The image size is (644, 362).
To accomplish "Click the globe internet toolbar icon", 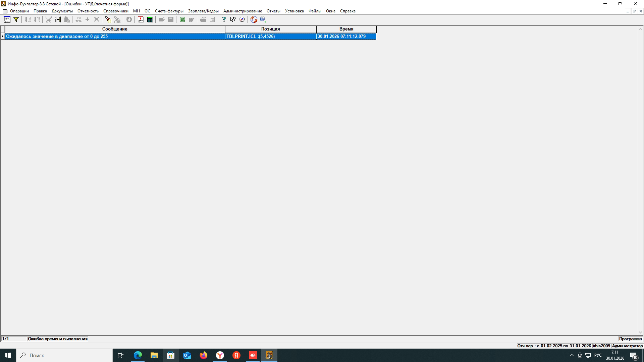I will (x=263, y=19).
